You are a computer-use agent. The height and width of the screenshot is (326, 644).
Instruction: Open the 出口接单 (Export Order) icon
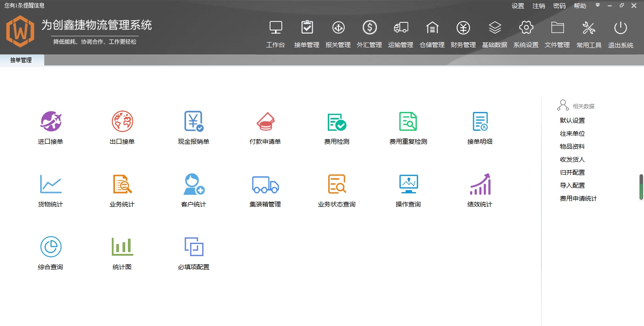pos(122,127)
